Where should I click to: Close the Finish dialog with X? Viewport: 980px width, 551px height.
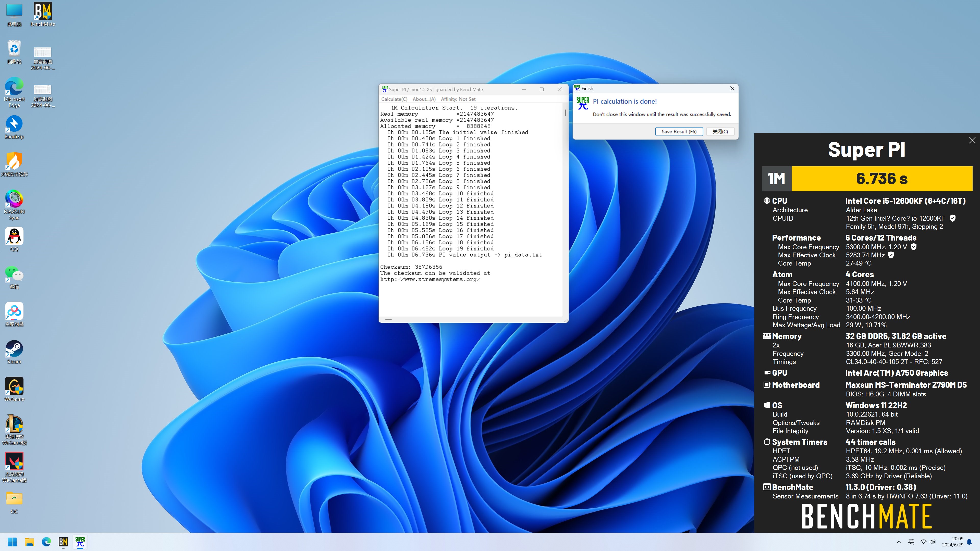732,89
